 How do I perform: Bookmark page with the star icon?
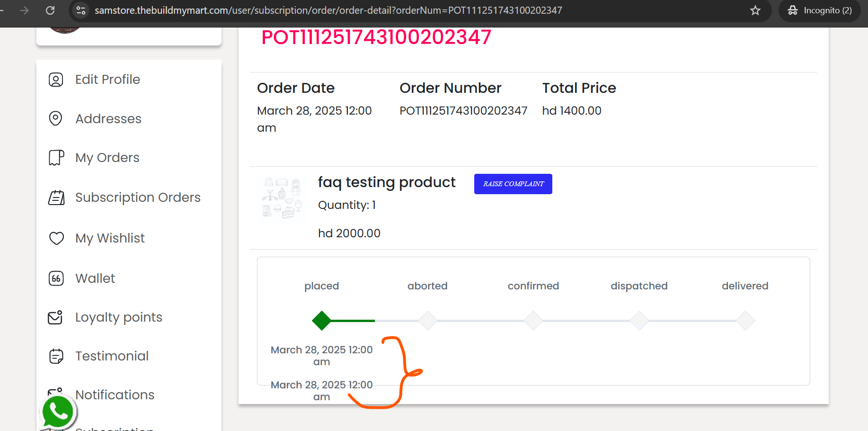755,10
